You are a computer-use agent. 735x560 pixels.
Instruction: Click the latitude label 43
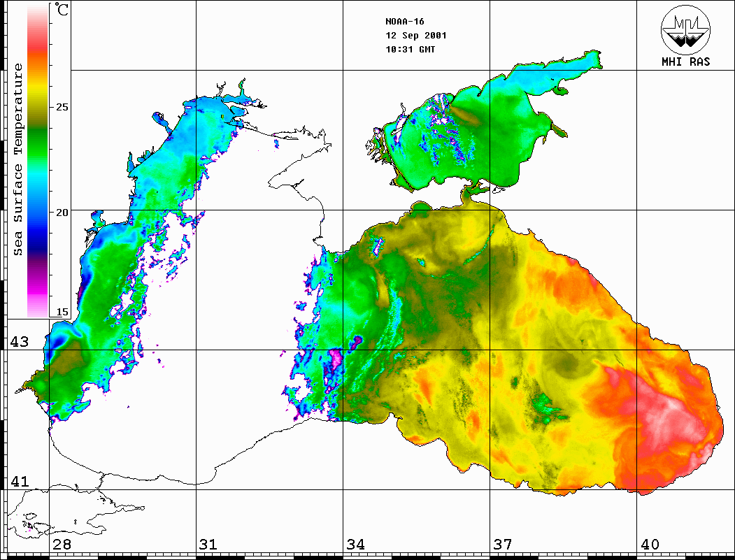[x=20, y=342]
